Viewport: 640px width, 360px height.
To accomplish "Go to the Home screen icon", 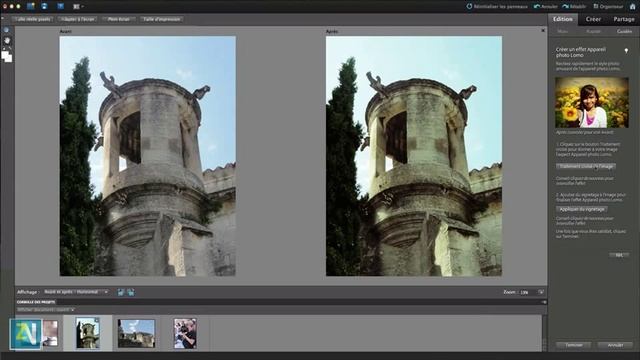I will (x=632, y=6).
